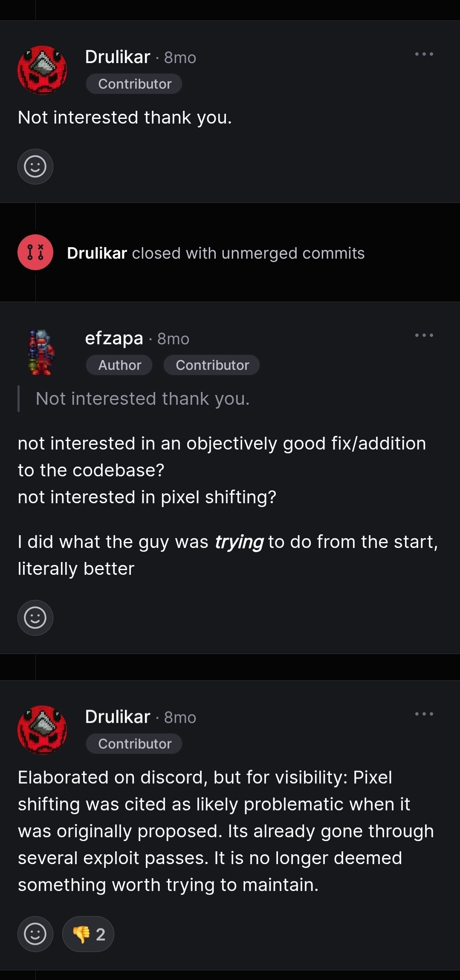This screenshot has width=460, height=980.
Task: Tap Contributor badge on "Elaborated on discord" comment
Action: click(x=134, y=744)
